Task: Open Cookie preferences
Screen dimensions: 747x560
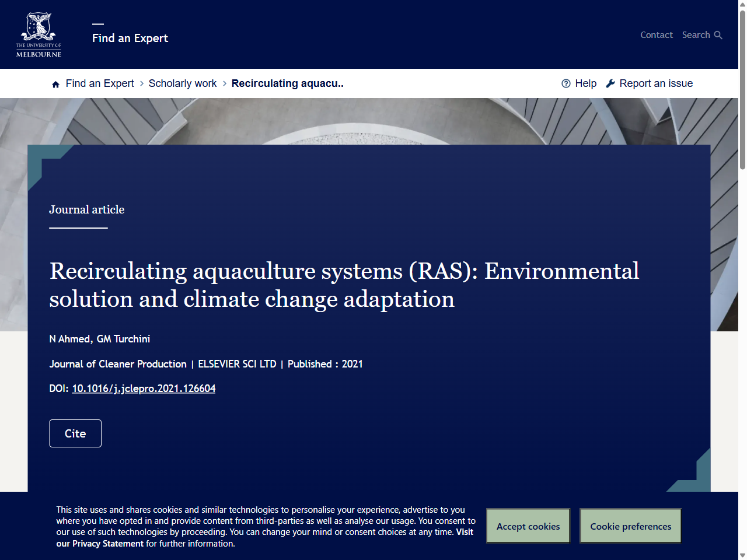Action: click(631, 526)
